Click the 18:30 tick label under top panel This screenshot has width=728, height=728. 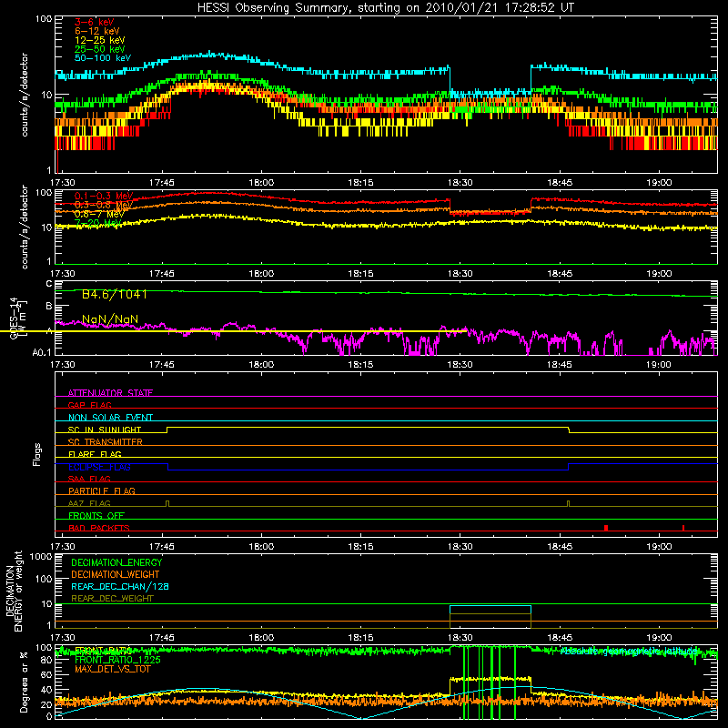pyautogui.click(x=460, y=183)
